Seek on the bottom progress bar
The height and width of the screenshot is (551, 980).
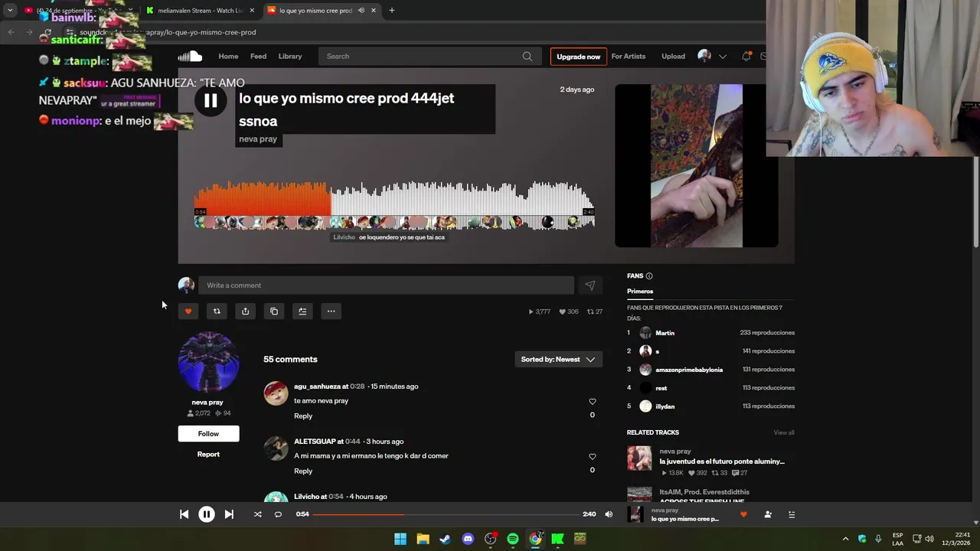[x=446, y=514]
